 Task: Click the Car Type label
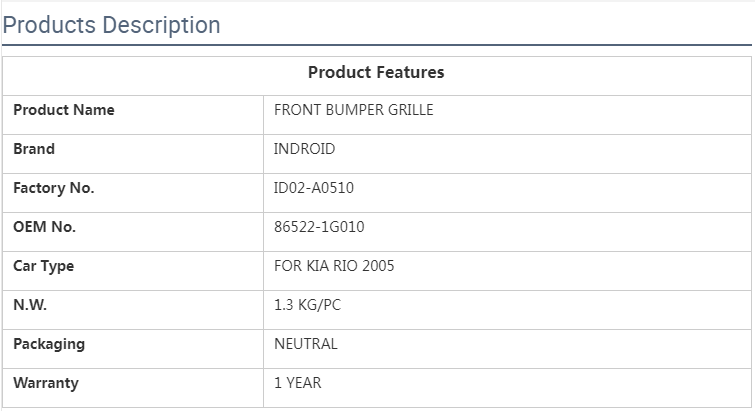point(44,266)
